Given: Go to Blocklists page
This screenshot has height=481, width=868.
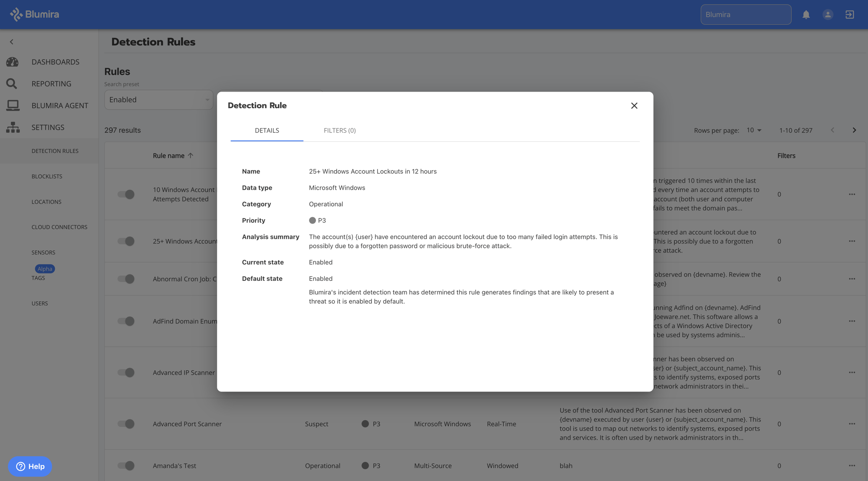Looking at the screenshot, I should point(47,176).
